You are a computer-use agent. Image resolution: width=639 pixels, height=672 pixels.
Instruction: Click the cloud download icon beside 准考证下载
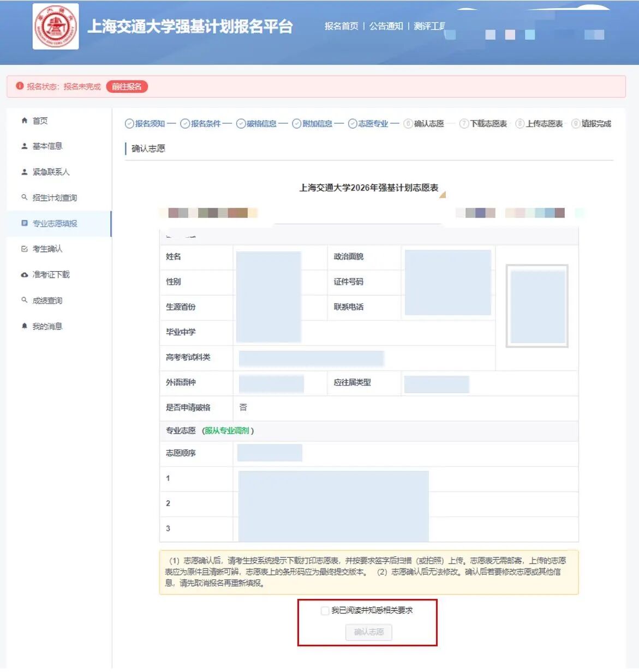point(24,275)
